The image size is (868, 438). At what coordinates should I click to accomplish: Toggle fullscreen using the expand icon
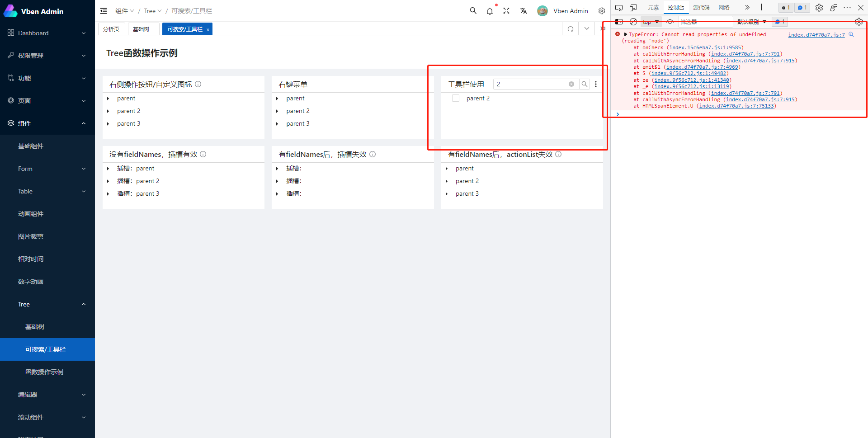506,10
